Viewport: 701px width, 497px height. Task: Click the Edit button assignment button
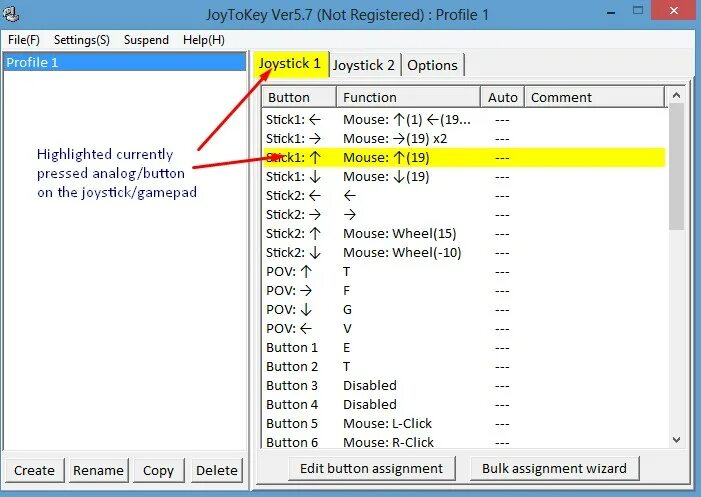(372, 468)
